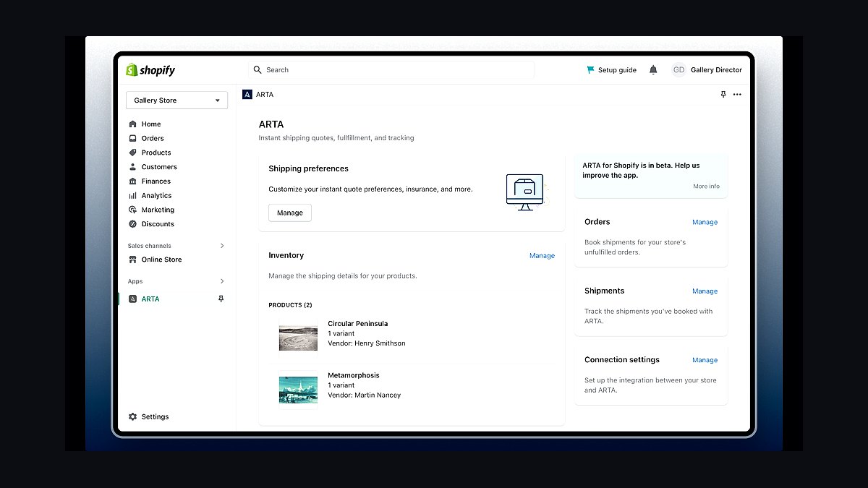Viewport: 868px width, 488px height.
Task: Open Settings in the sidebar
Action: (156, 417)
